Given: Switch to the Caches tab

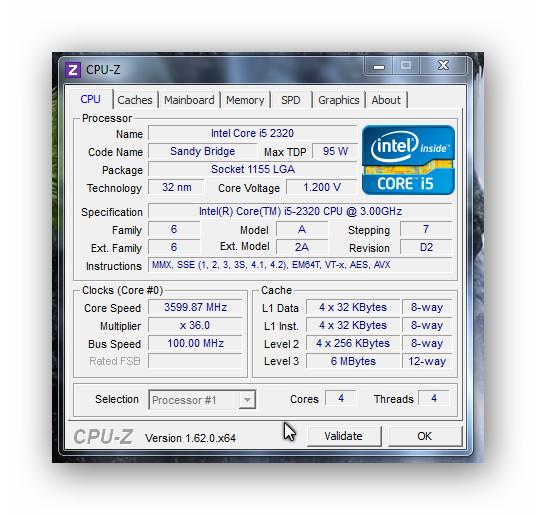Looking at the screenshot, I should pyautogui.click(x=135, y=100).
